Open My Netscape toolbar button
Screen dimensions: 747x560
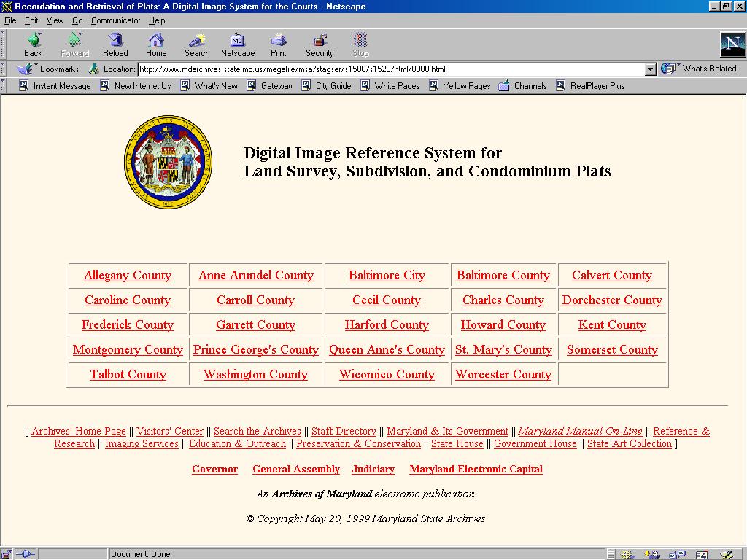(238, 44)
